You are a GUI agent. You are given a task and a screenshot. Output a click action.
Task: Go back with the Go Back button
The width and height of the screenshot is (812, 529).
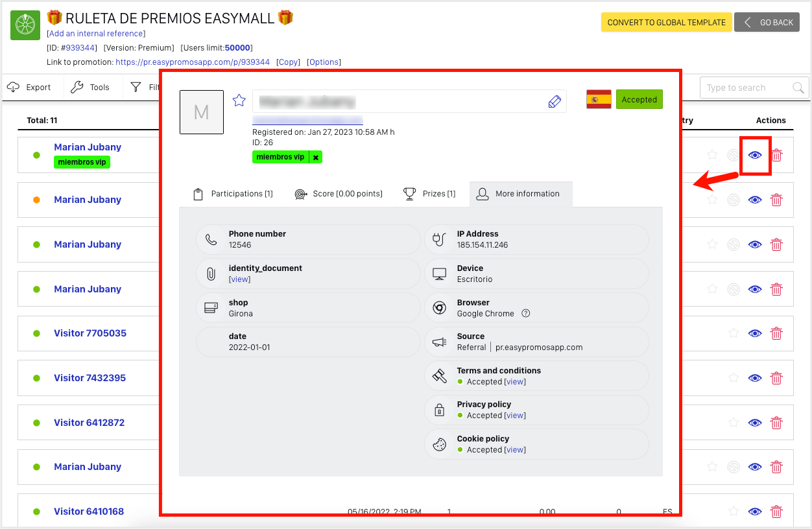pos(767,22)
